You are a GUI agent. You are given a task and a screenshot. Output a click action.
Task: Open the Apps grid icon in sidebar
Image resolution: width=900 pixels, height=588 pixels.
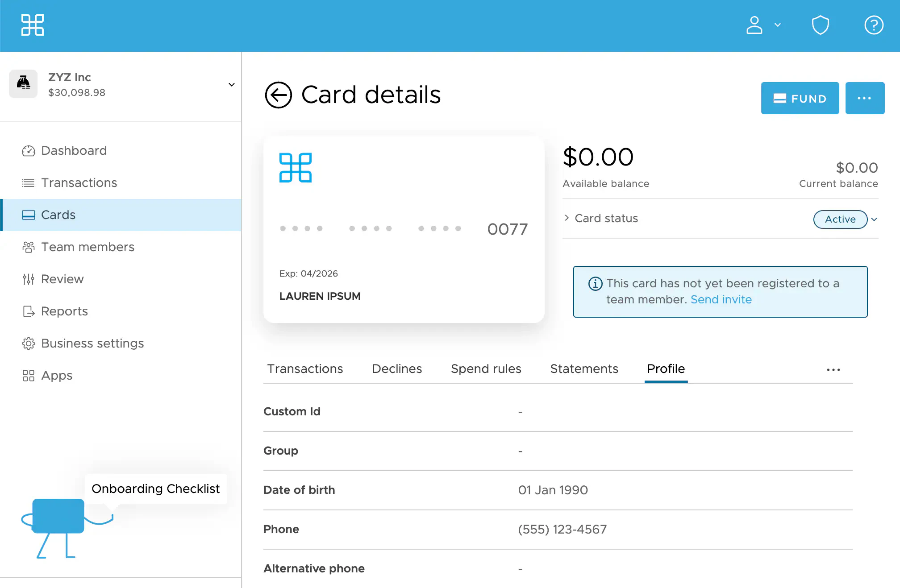[28, 376]
